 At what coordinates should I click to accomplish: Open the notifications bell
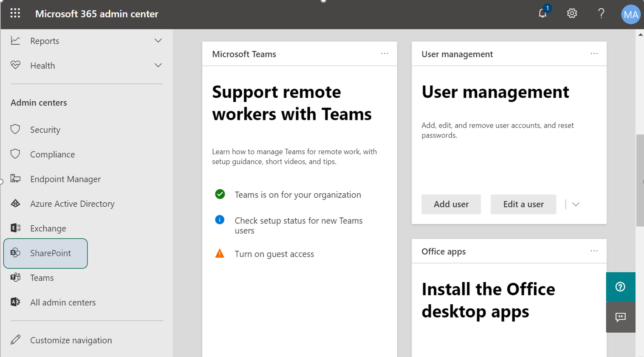(543, 14)
